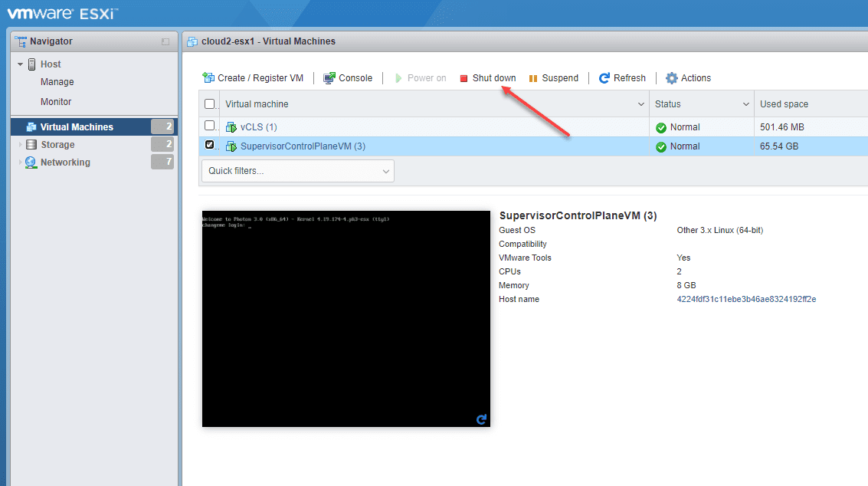Click the SupervisorControlPlaneVM console thumbnail
This screenshot has width=868, height=486.
tap(346, 319)
